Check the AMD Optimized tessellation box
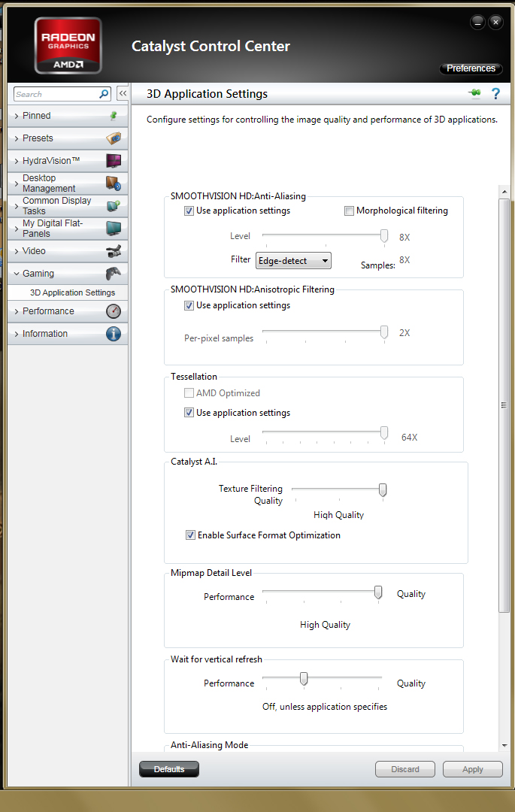Image resolution: width=515 pixels, height=812 pixels. click(x=189, y=393)
